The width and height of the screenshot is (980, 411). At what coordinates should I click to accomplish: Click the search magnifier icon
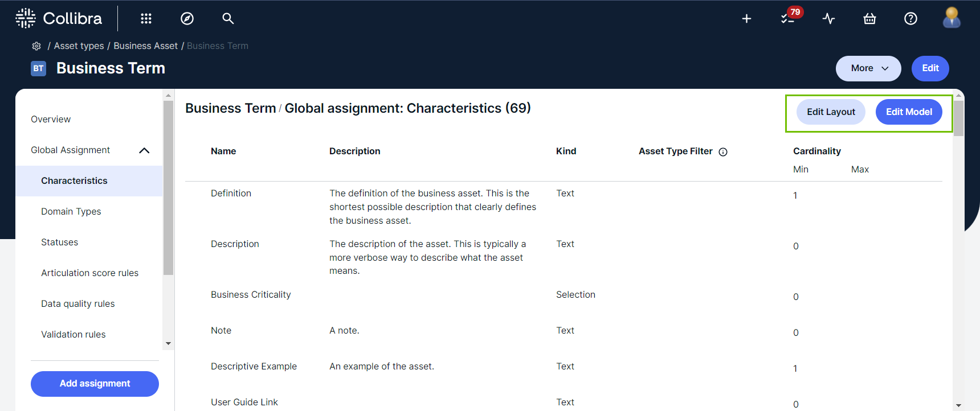pyautogui.click(x=228, y=19)
